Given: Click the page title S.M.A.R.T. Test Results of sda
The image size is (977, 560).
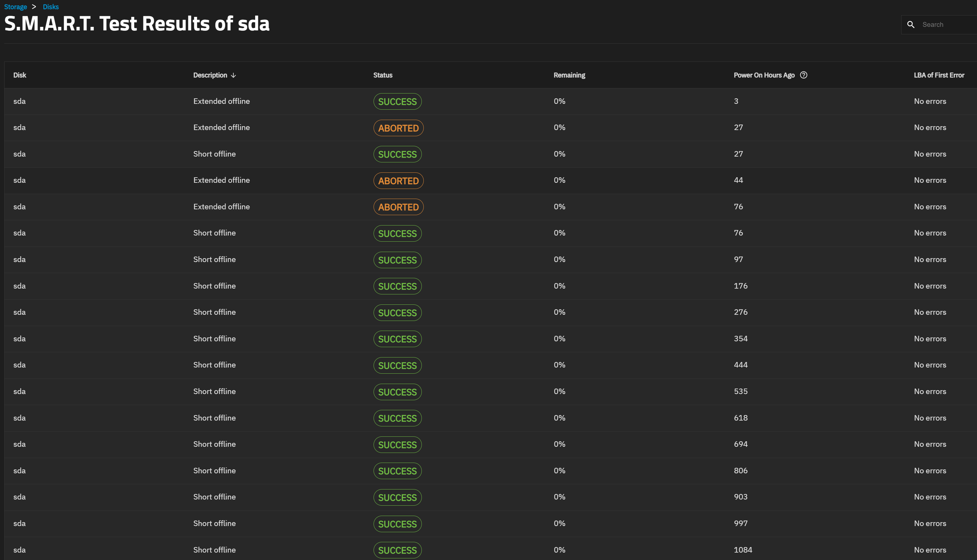Looking at the screenshot, I should [137, 24].
